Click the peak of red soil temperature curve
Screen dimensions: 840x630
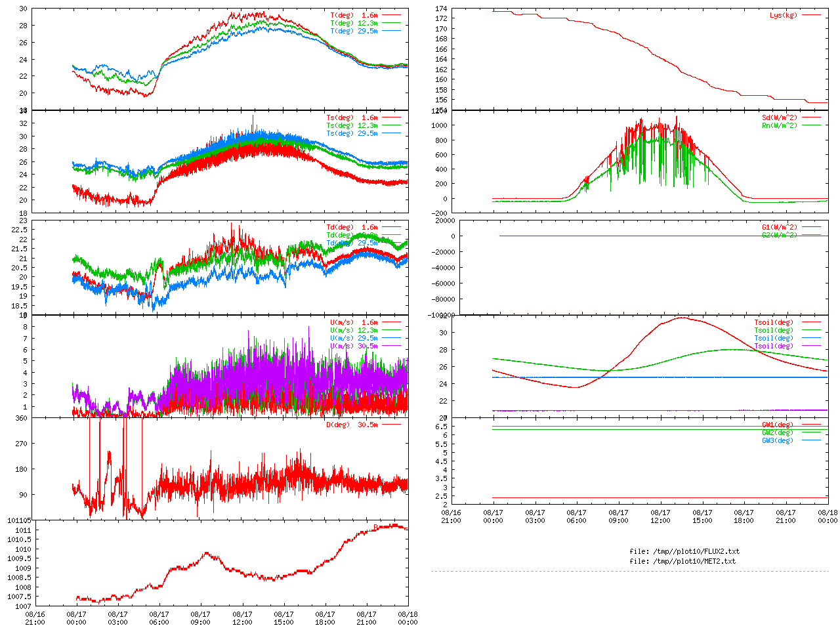click(682, 318)
